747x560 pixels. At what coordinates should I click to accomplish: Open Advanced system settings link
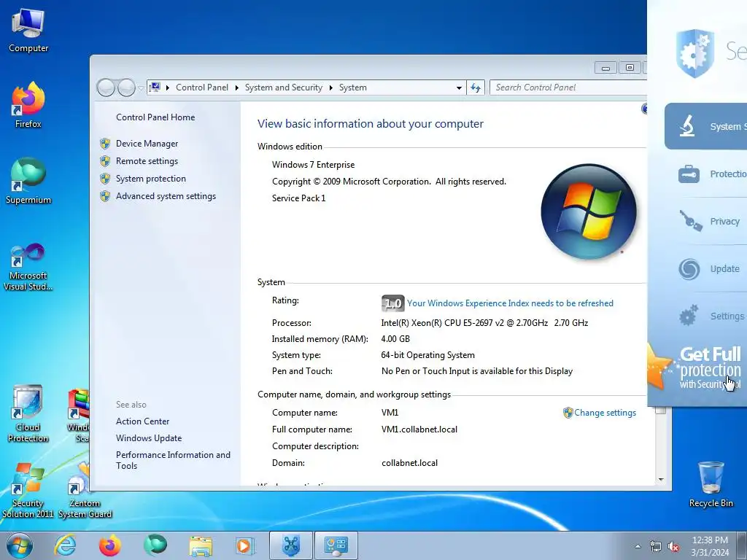point(166,196)
